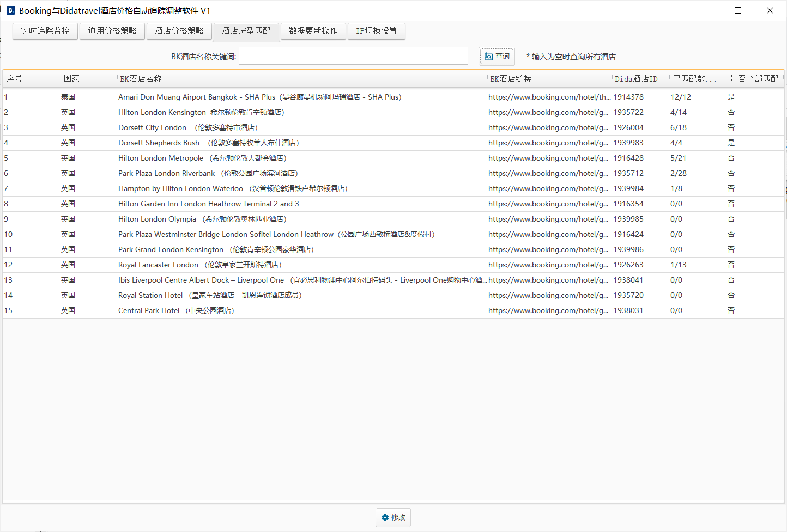This screenshot has width=787, height=532.
Task: Click Dida hotel ID 1916428
Action: [x=628, y=158]
